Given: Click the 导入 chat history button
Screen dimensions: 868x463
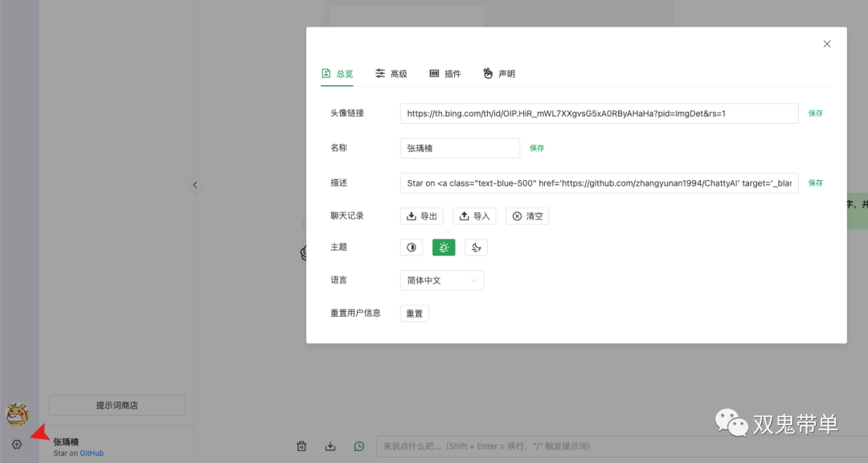Looking at the screenshot, I should tap(474, 216).
